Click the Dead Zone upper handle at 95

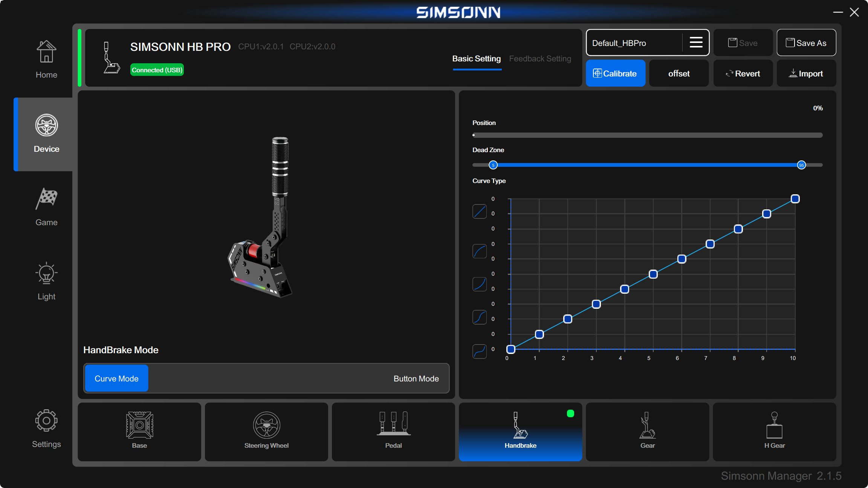[801, 165]
